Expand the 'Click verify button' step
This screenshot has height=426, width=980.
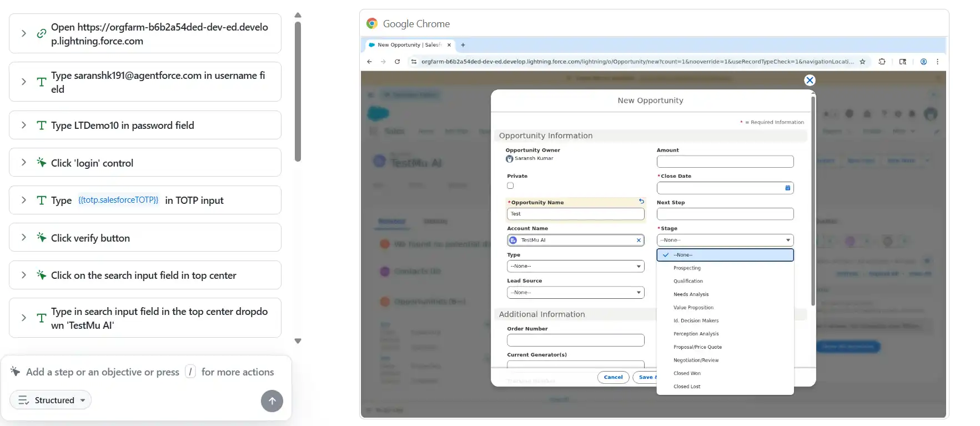coord(23,237)
